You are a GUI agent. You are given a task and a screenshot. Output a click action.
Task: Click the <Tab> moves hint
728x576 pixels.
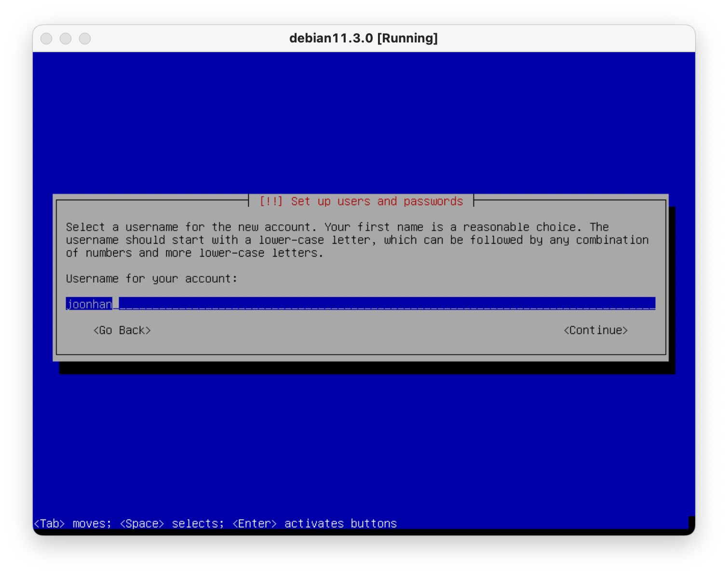click(x=72, y=523)
